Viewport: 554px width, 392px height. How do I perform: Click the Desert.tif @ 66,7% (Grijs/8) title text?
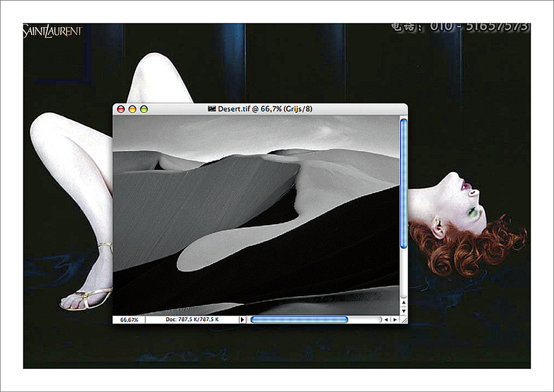tap(265, 109)
